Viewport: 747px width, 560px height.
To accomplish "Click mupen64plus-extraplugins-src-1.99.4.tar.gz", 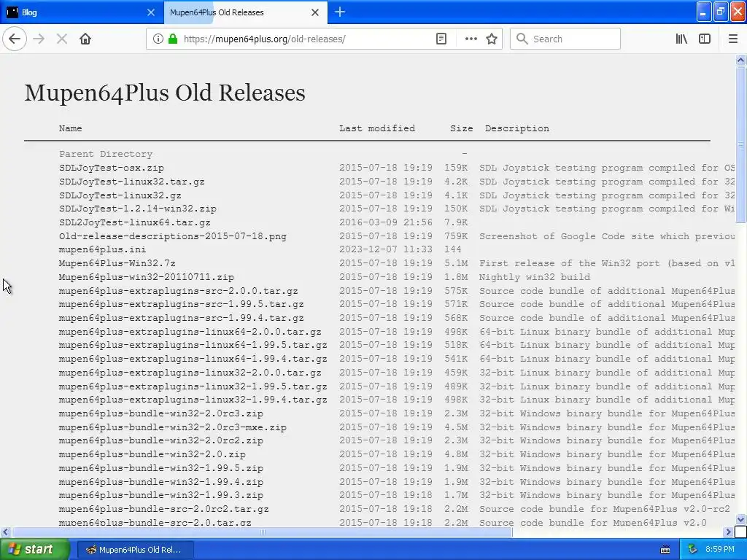I will pyautogui.click(x=182, y=318).
